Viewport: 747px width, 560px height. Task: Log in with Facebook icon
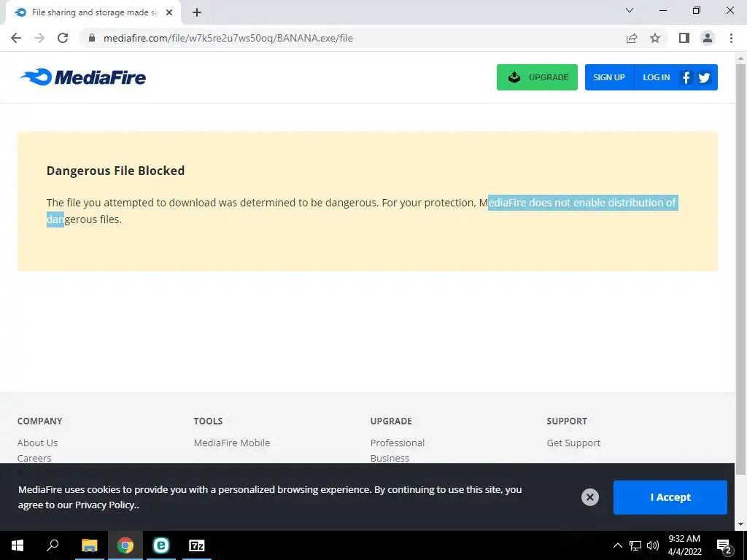coord(686,77)
